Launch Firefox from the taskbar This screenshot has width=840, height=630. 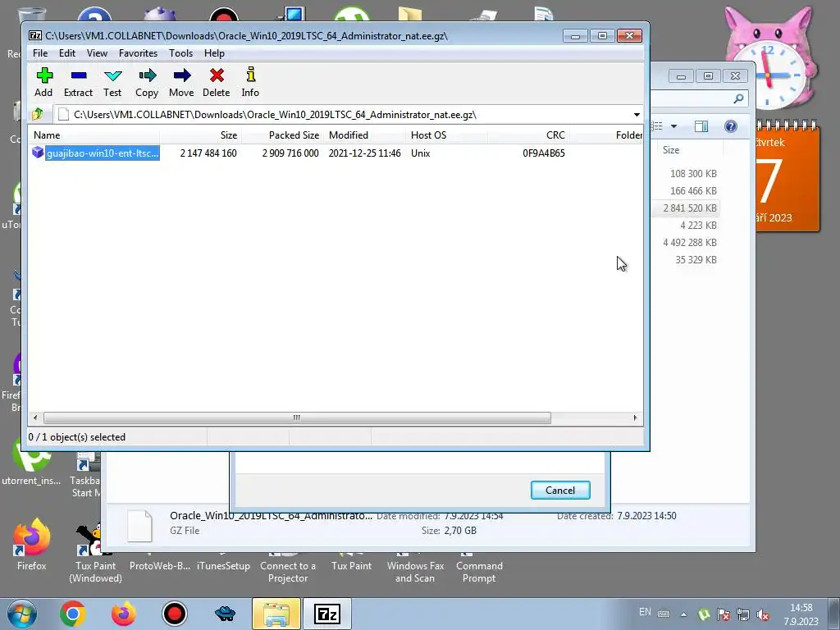pos(124,614)
